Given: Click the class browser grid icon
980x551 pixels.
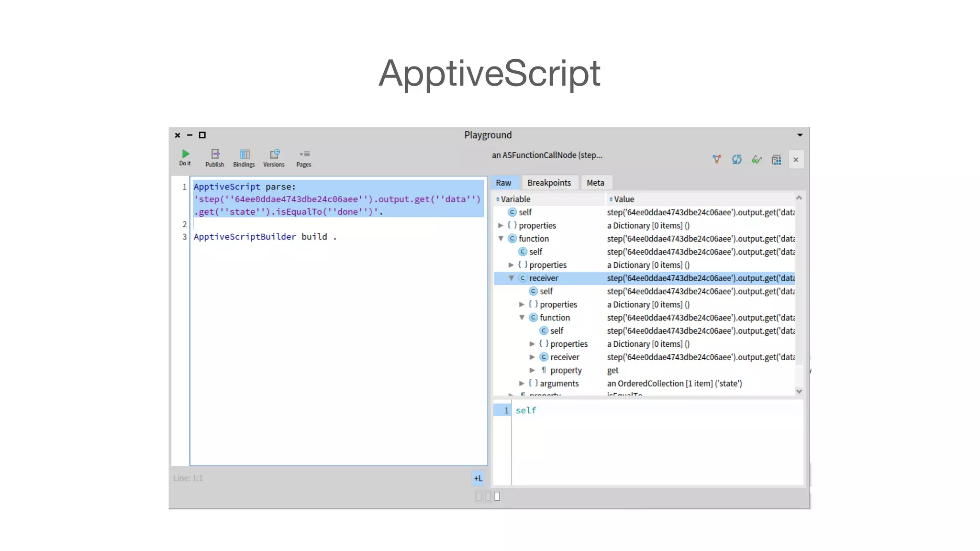Looking at the screenshot, I should [776, 160].
